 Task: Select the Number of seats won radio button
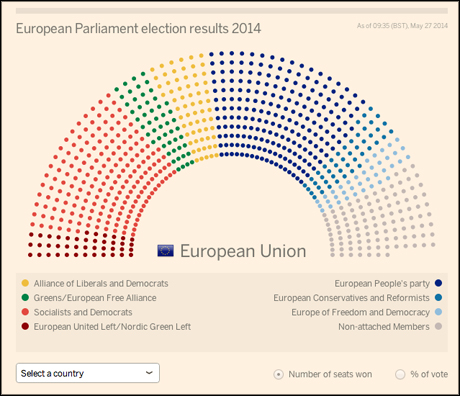278,374
